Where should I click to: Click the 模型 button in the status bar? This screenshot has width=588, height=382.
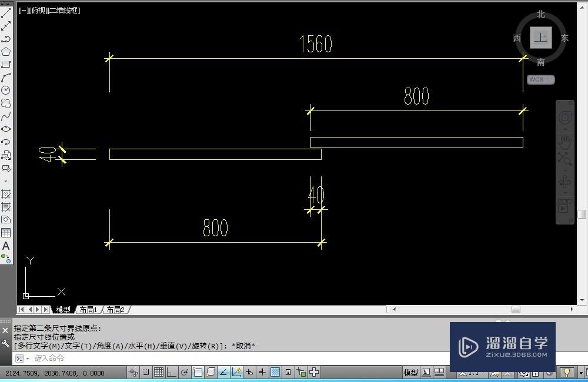click(x=411, y=372)
